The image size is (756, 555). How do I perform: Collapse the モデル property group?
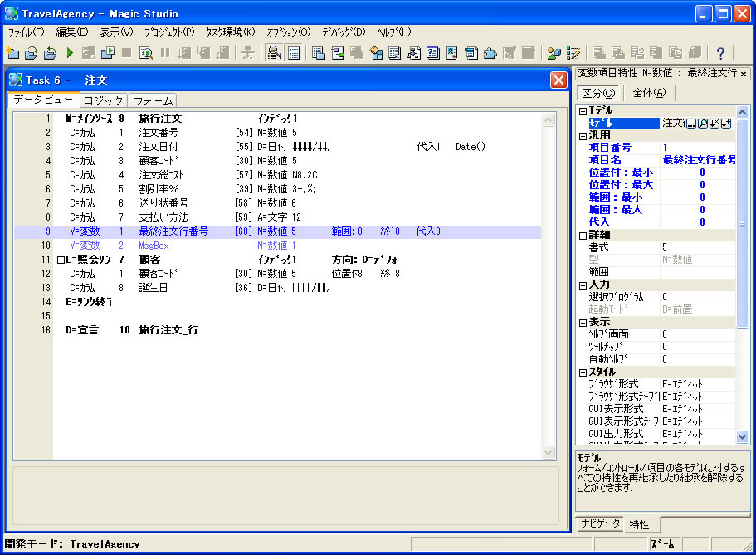pos(583,111)
